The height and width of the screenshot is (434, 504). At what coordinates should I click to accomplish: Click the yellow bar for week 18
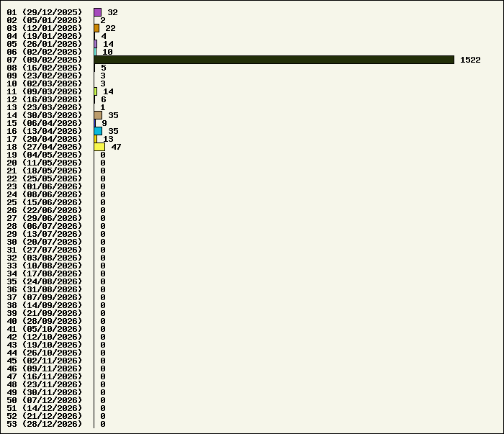tap(99, 147)
